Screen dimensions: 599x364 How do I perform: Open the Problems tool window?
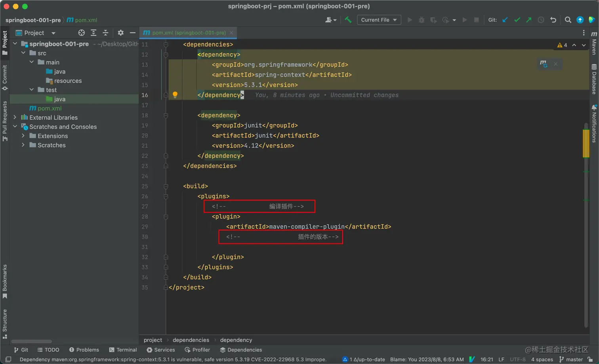click(84, 350)
